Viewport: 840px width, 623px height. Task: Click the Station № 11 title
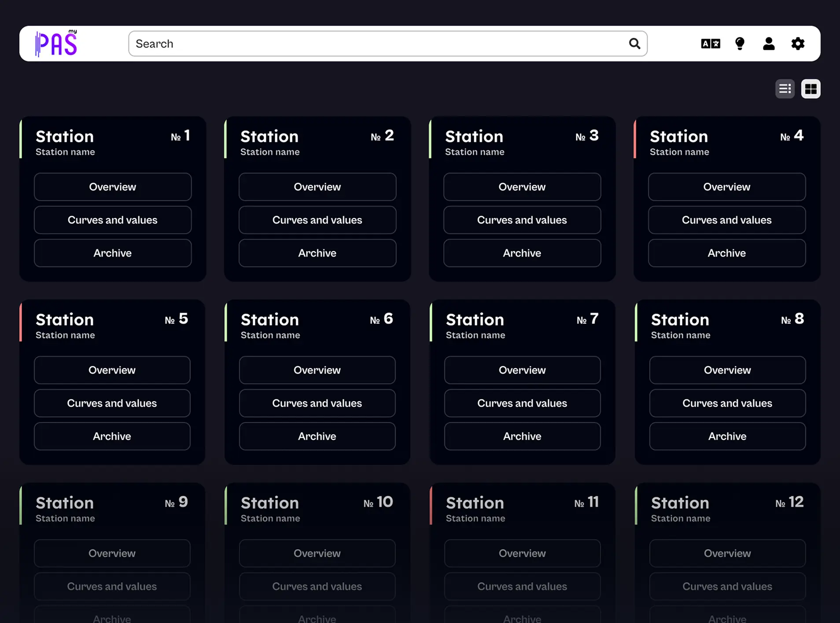pos(475,503)
